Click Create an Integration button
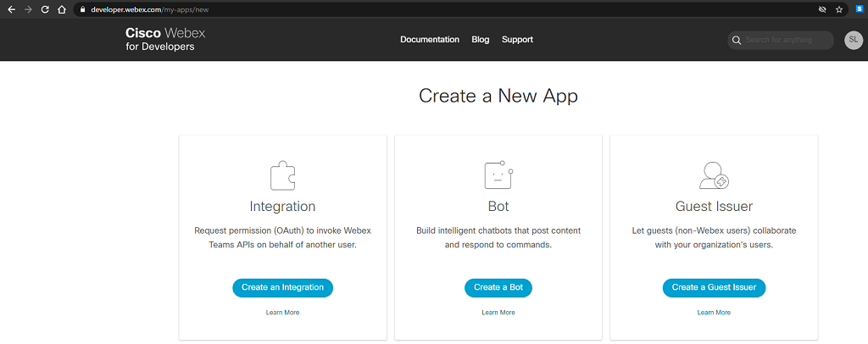This screenshot has width=868, height=344. pos(282,287)
